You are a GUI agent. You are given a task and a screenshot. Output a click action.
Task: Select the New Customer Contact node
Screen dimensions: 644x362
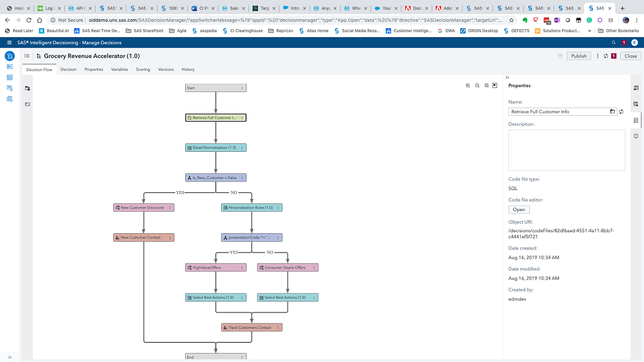pos(144,237)
